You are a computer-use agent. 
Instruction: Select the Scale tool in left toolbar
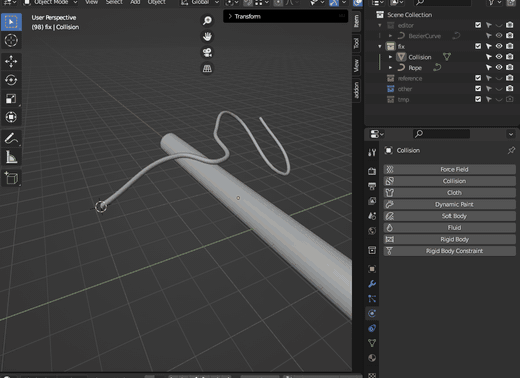pyautogui.click(x=11, y=99)
